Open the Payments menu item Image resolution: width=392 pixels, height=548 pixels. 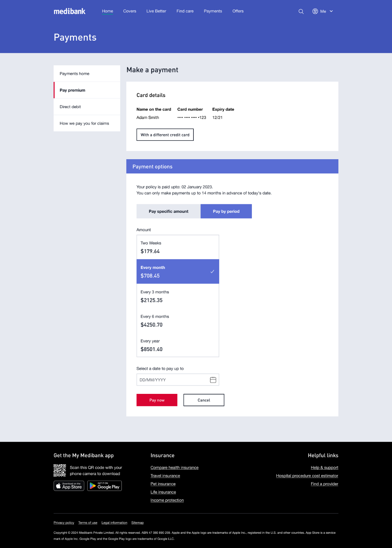click(x=213, y=11)
